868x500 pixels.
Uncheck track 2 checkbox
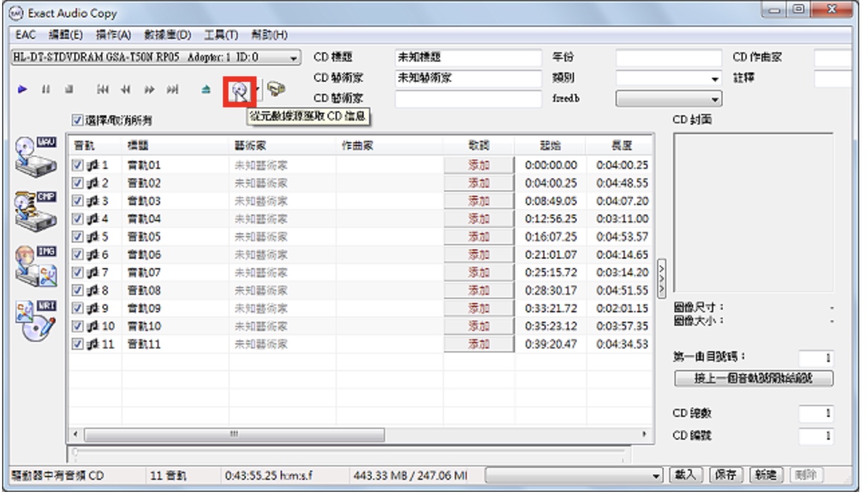[78, 183]
